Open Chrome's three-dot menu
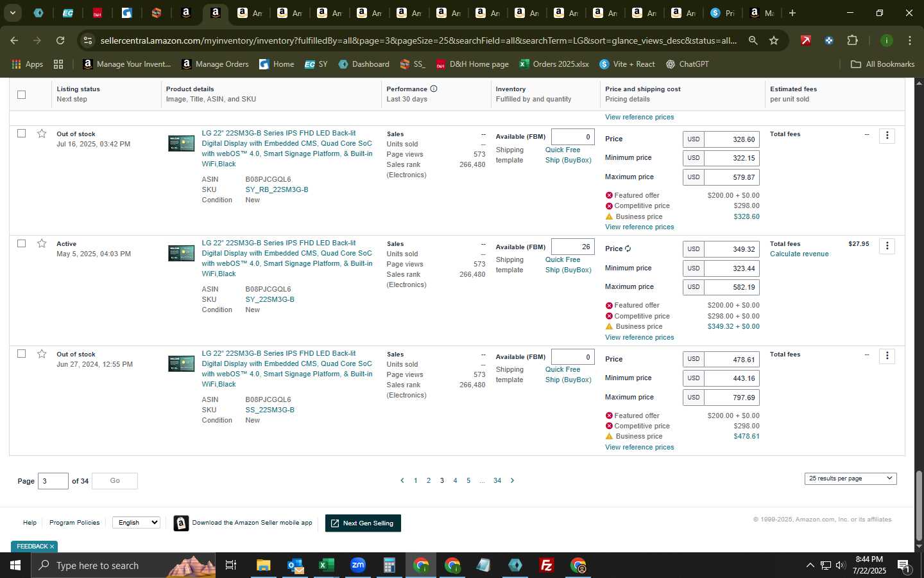 (910, 40)
